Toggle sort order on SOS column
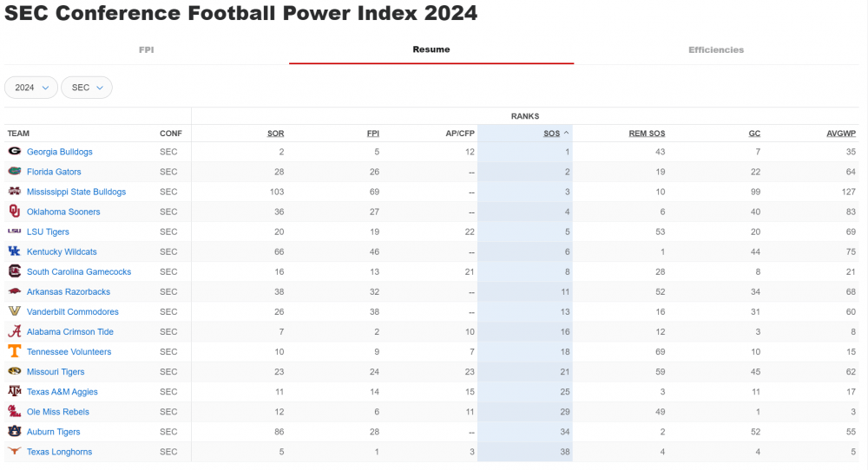The width and height of the screenshot is (868, 470). pyautogui.click(x=553, y=134)
